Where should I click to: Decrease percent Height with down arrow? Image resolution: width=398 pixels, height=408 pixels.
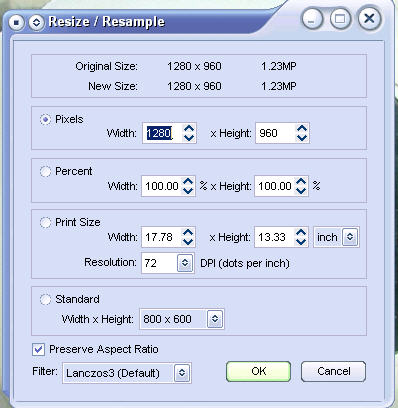301,190
